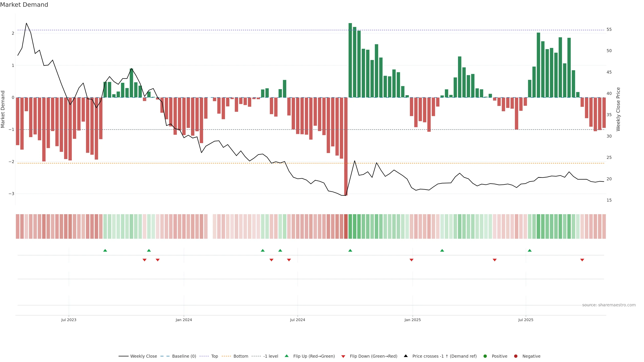Click the Weekly Close Price axis title

coord(618,109)
